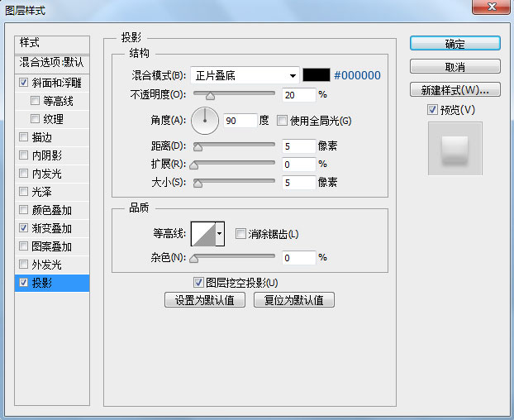
Task: Click the 确定 button
Action: (x=455, y=43)
